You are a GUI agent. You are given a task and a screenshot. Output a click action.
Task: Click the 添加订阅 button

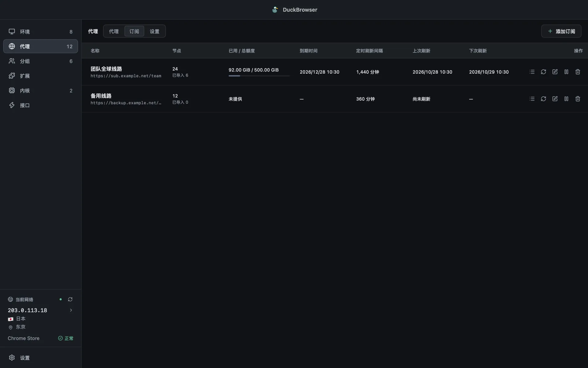[561, 31]
